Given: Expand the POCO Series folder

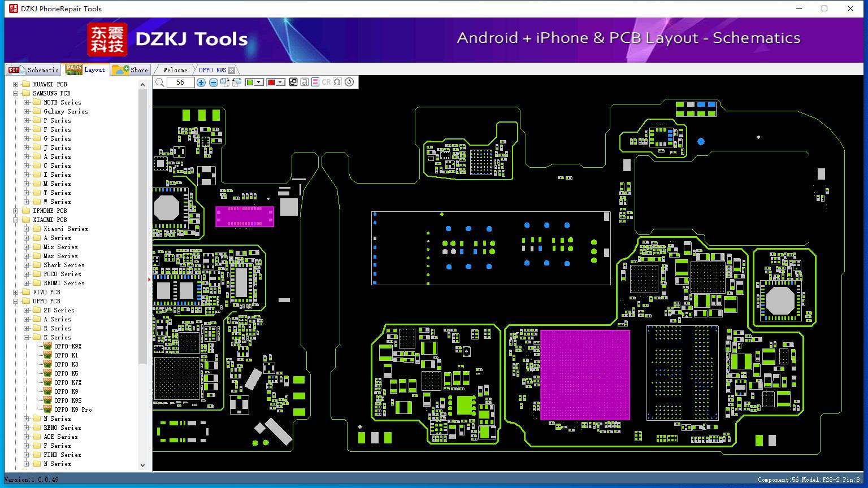Looking at the screenshot, I should click(27, 274).
